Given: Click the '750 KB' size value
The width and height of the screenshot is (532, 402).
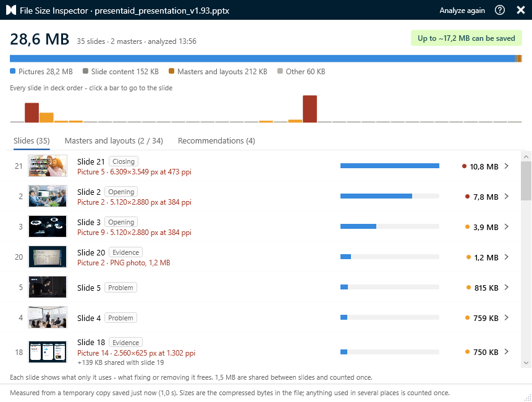Looking at the screenshot, I should coord(486,352).
